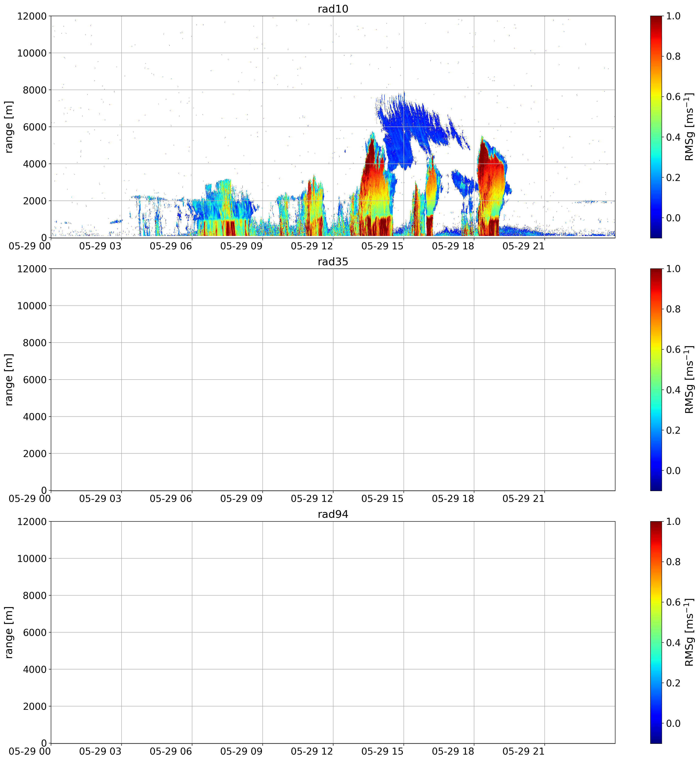
Task: Click the 0.2 tick on rad35's colorbar
Action: [673, 430]
